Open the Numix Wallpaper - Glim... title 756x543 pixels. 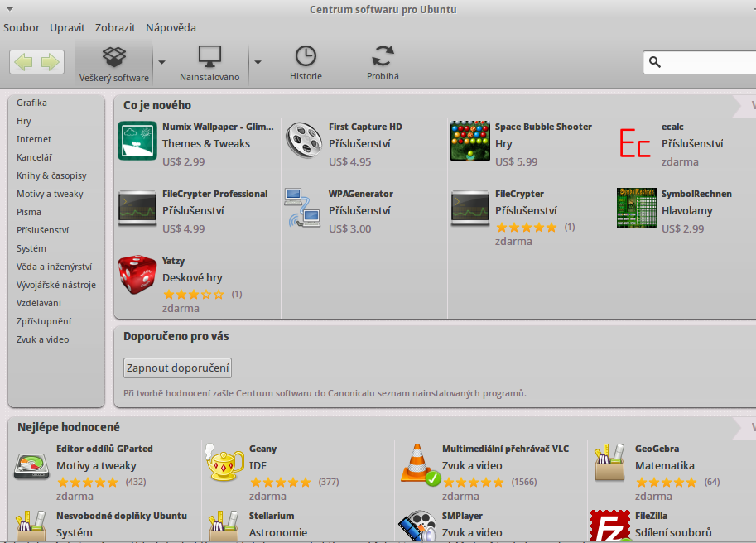[x=218, y=127]
